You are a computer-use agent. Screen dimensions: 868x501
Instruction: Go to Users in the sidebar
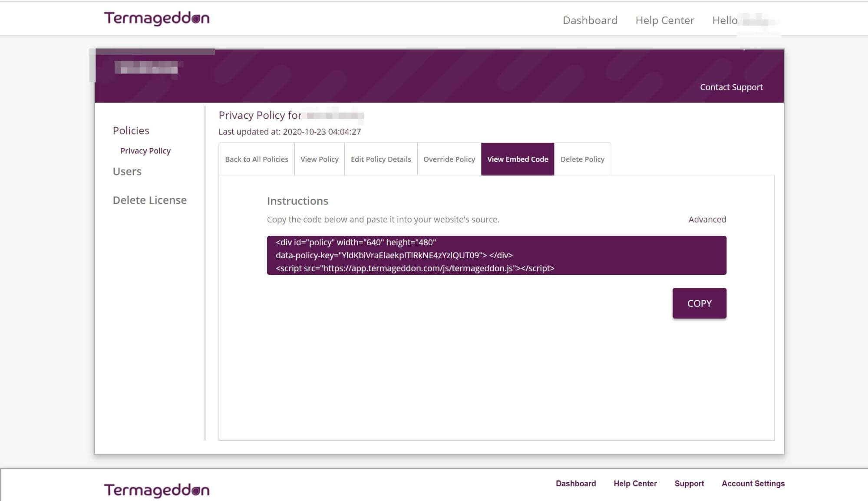coord(127,171)
